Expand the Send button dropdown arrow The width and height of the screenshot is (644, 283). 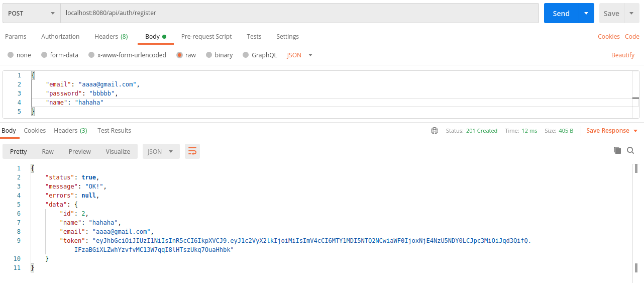(x=586, y=14)
